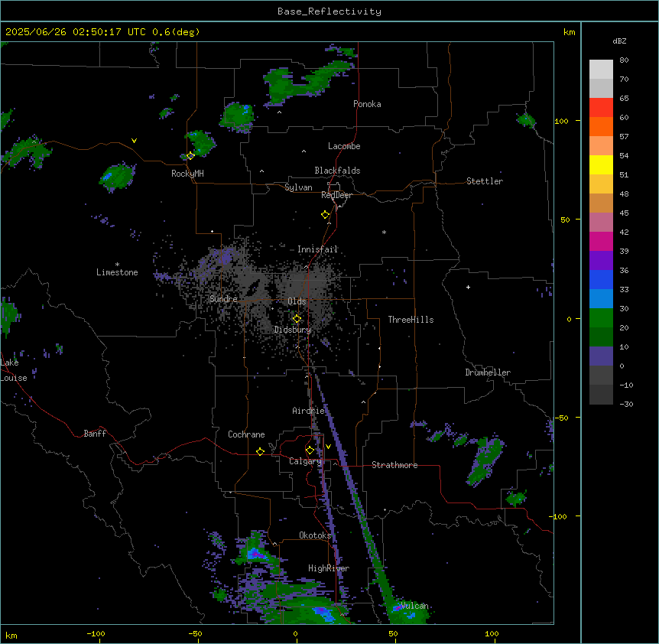The height and width of the screenshot is (644, 659).
Task: Click the yellow diamond marker above Calgary
Action: pyautogui.click(x=310, y=450)
